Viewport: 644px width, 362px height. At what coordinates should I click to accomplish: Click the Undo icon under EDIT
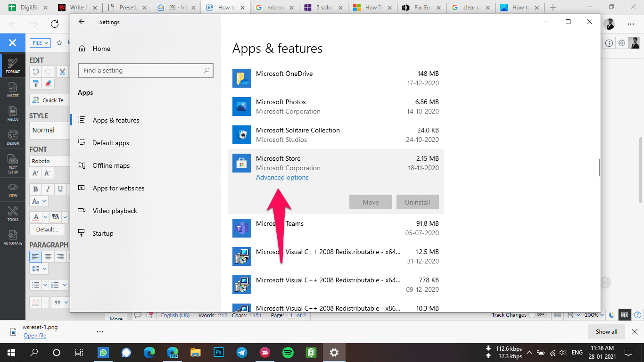(35, 72)
